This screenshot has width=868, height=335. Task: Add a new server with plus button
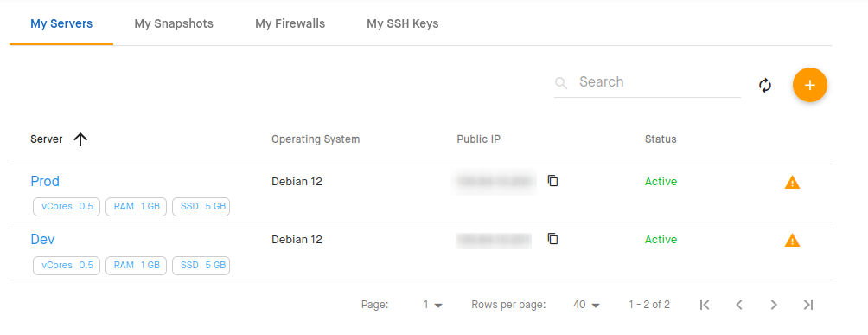pyautogui.click(x=810, y=86)
